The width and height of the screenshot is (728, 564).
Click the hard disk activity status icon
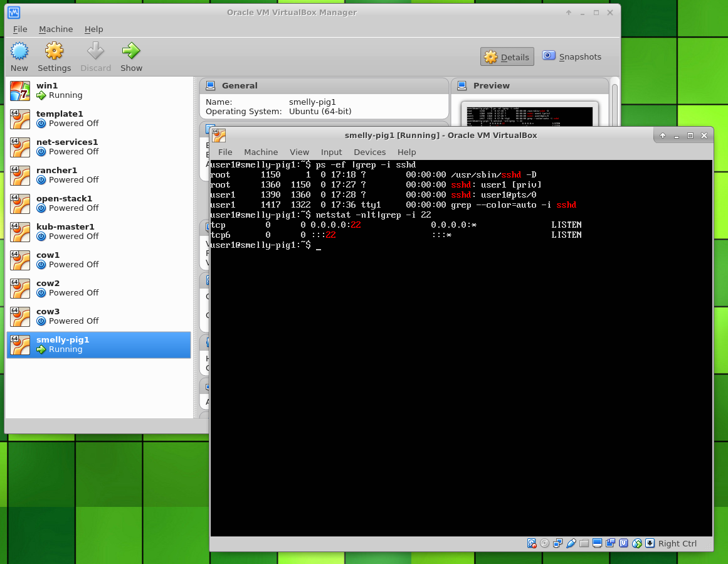532,543
